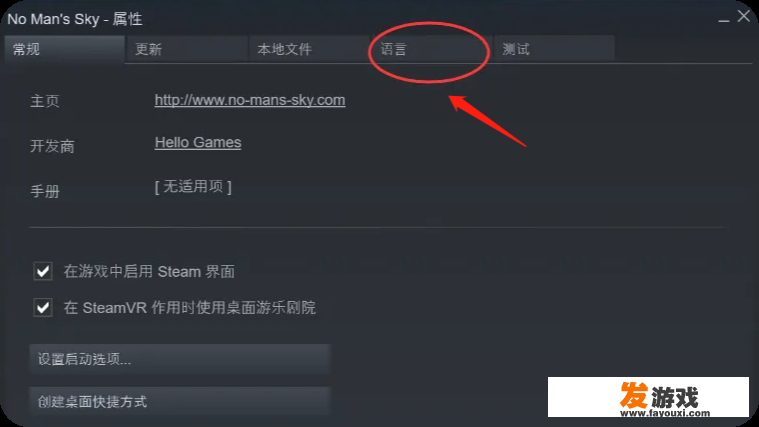Click the 主页 label
This screenshot has width=759, height=427.
point(45,101)
